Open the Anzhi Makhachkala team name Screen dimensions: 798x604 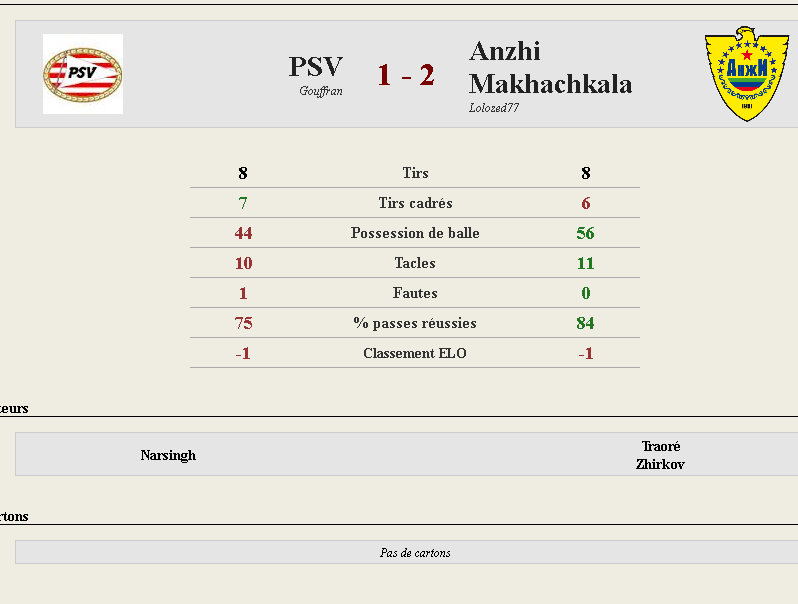click(x=550, y=68)
